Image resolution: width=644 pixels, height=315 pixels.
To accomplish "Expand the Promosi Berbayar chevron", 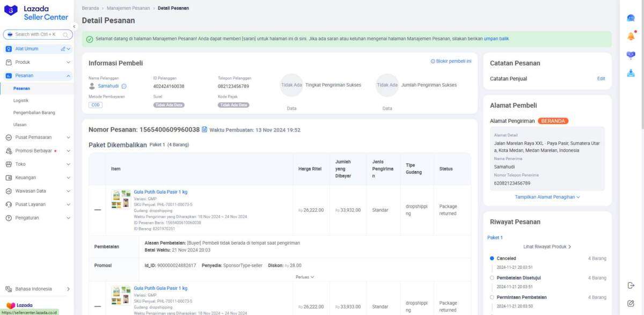I will coord(68,151).
